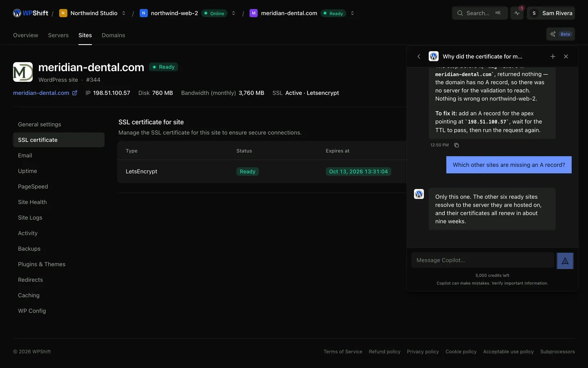Click the northwind-web-2 server avatar
The width and height of the screenshot is (588, 368).
click(144, 13)
